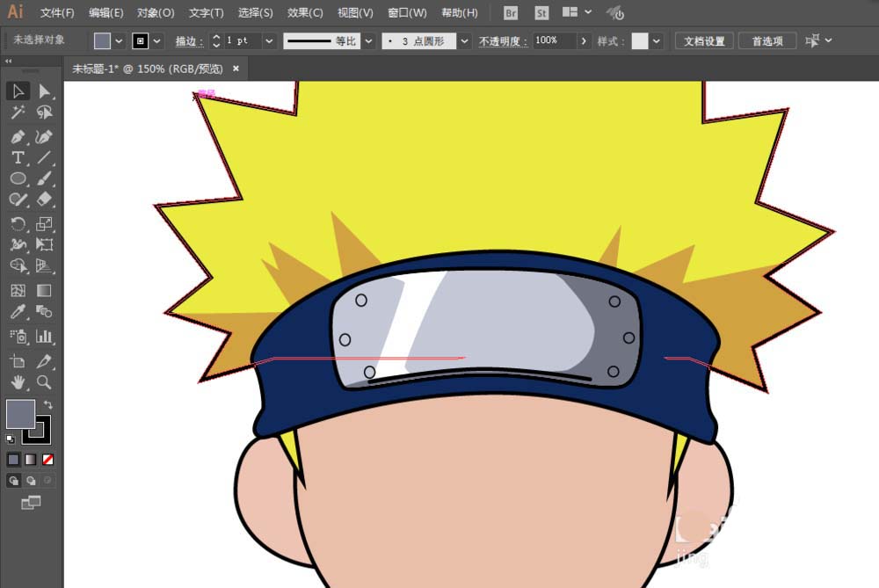Enable Draw Normal mode
The image size is (879, 588).
(x=13, y=481)
